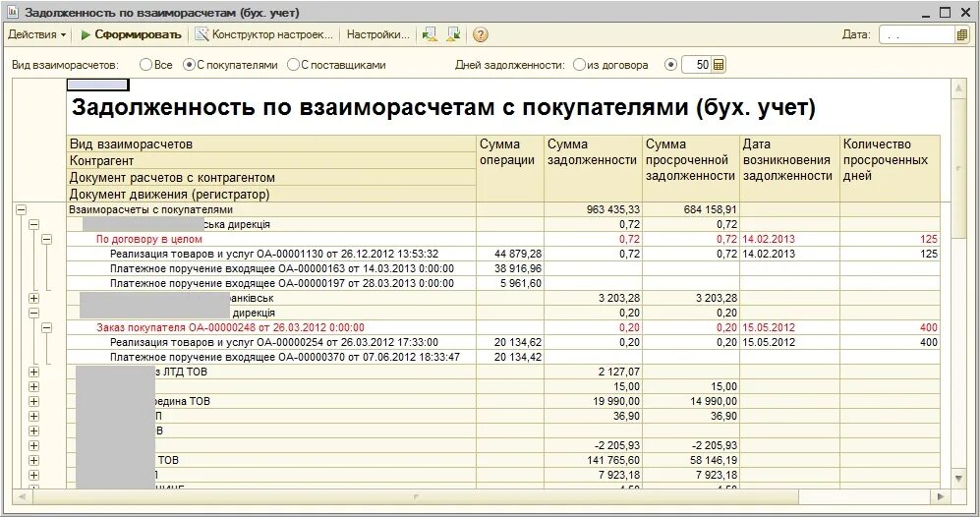Click the vertical scrollbar down arrow
The height and width of the screenshot is (517, 980).
coord(958,479)
